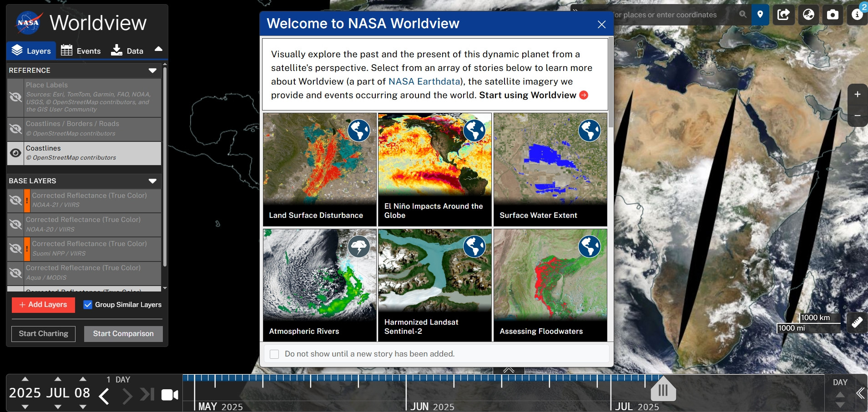Uncheck Group Similar Layers checkbox

point(88,305)
